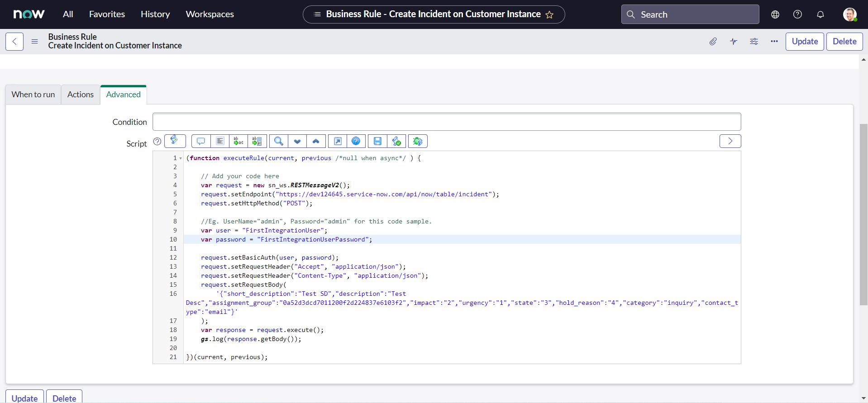Viewport: 868px width, 403px height.
Task: Show notifications via the bell icon
Action: (820, 14)
